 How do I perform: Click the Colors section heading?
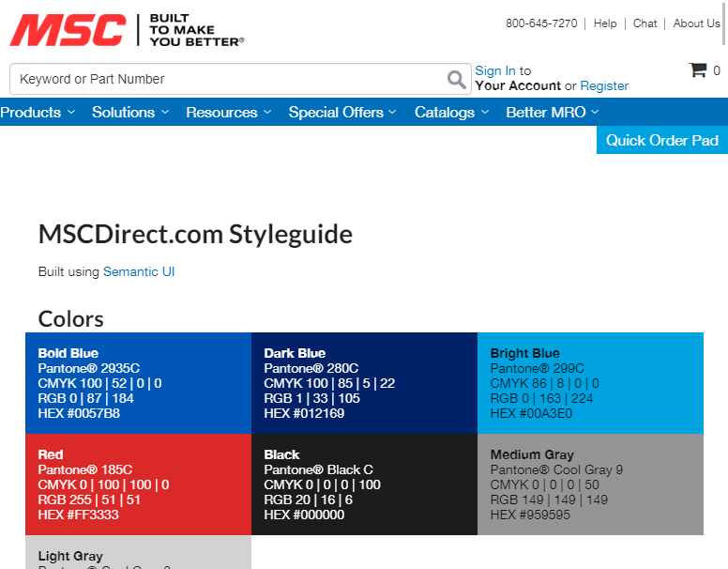[x=71, y=319]
